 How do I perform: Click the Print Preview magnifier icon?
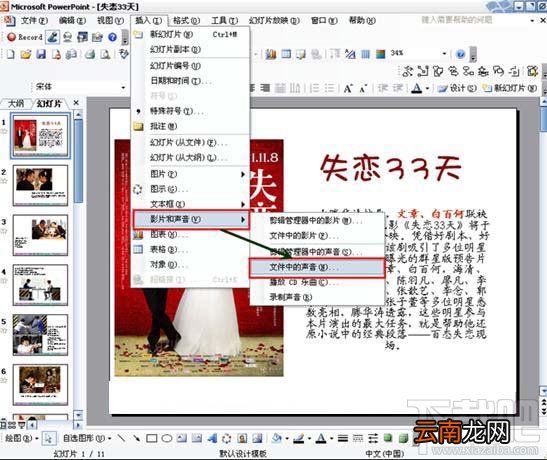[x=105, y=54]
